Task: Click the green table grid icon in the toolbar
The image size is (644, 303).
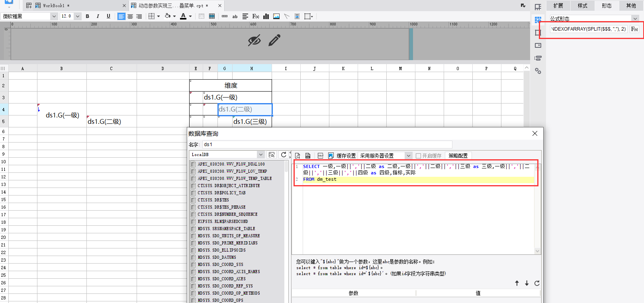Action: pos(212,16)
